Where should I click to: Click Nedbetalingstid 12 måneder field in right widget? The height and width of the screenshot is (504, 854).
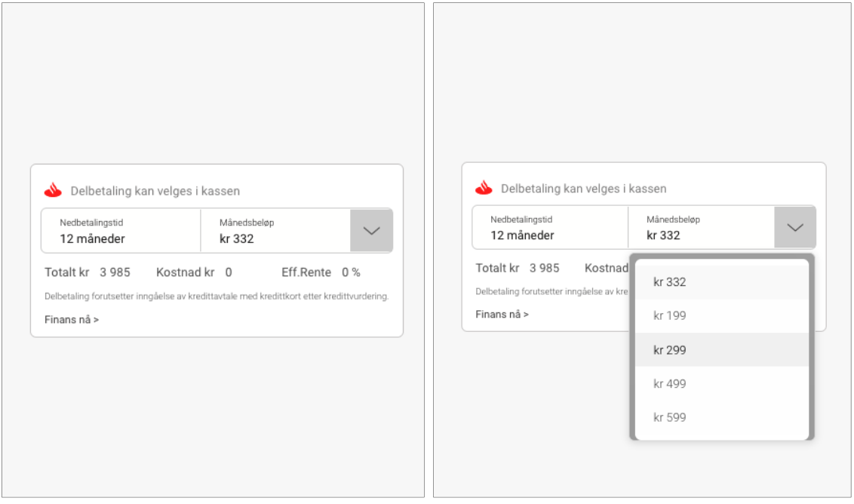pyautogui.click(x=550, y=227)
